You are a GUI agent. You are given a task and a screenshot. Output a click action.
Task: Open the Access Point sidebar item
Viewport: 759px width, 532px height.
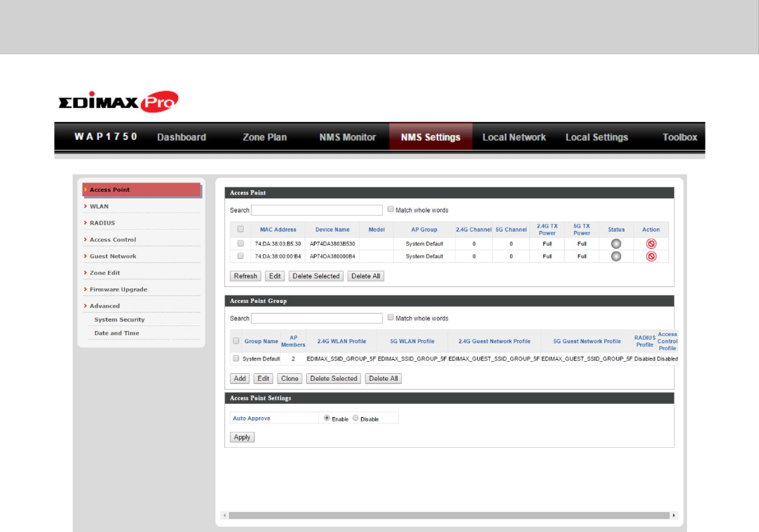pyautogui.click(x=142, y=189)
